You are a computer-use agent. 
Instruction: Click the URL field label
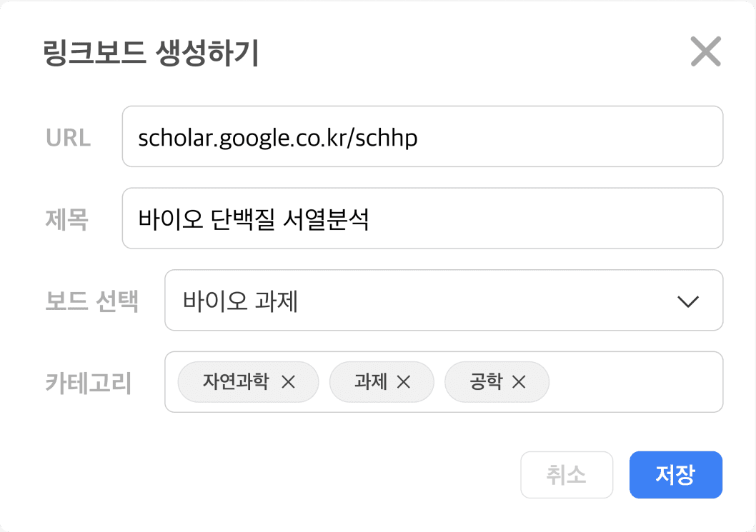(x=69, y=138)
